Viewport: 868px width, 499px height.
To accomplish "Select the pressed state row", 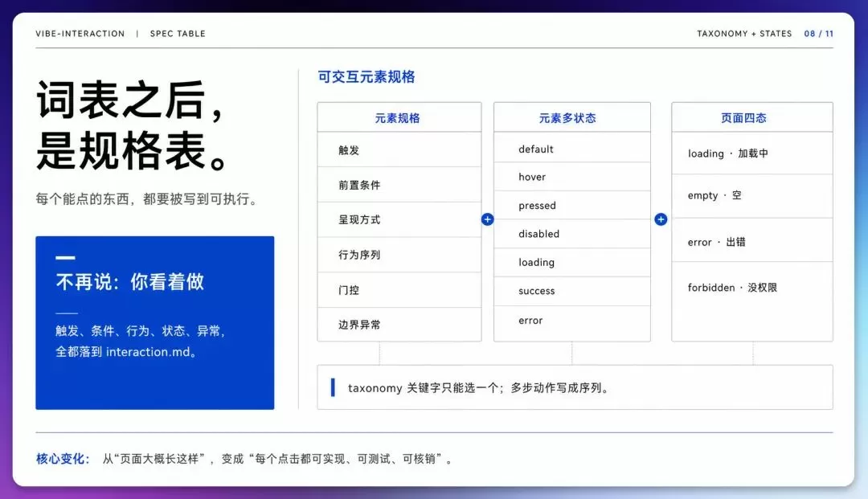I will (x=572, y=205).
